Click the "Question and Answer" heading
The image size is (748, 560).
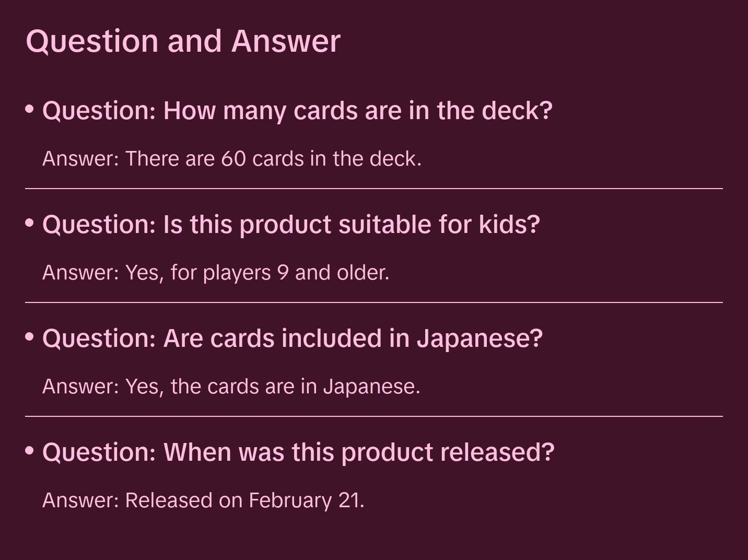pos(183,41)
